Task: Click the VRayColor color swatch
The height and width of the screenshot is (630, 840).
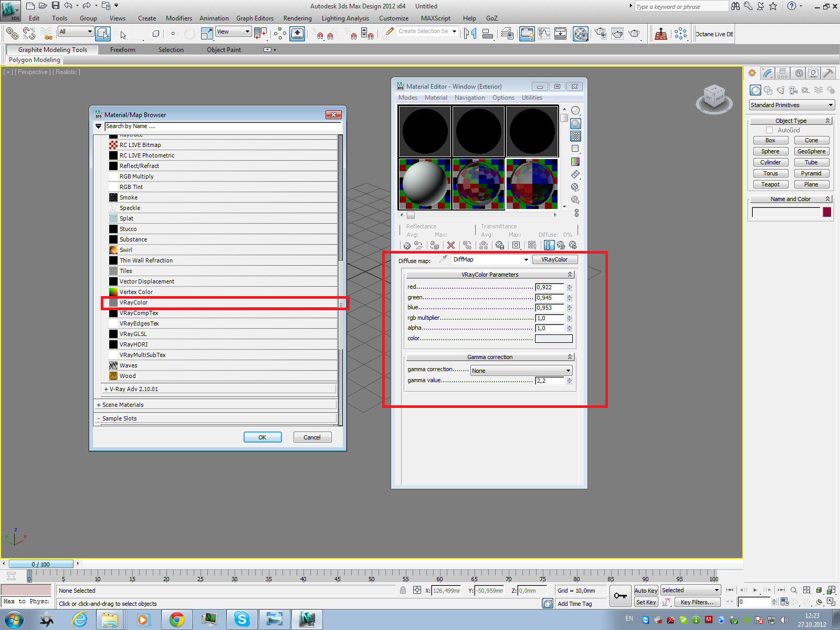Action: point(553,339)
